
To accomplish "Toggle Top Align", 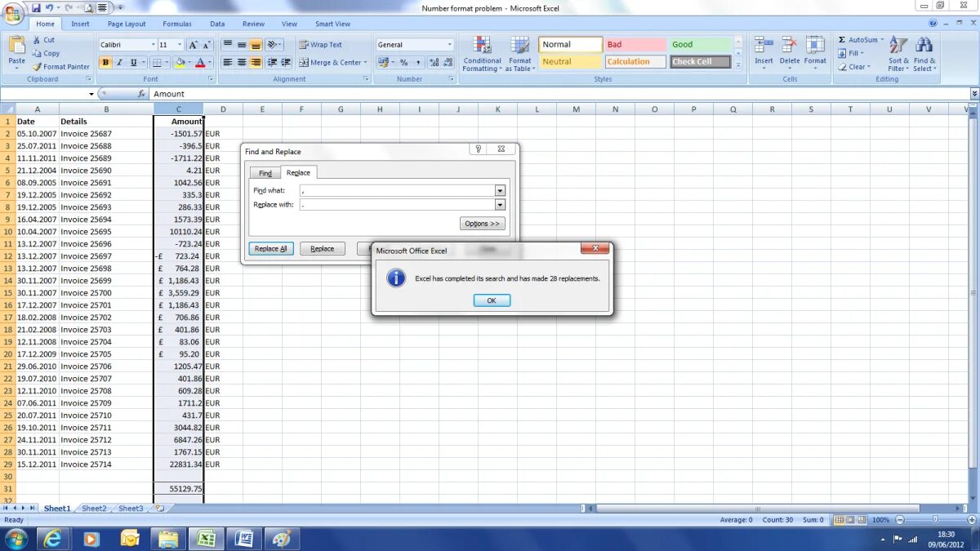I will [x=228, y=45].
